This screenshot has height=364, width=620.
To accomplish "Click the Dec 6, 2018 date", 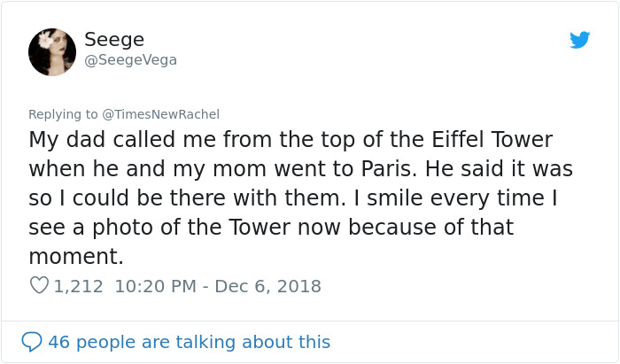I will pyautogui.click(x=268, y=286).
